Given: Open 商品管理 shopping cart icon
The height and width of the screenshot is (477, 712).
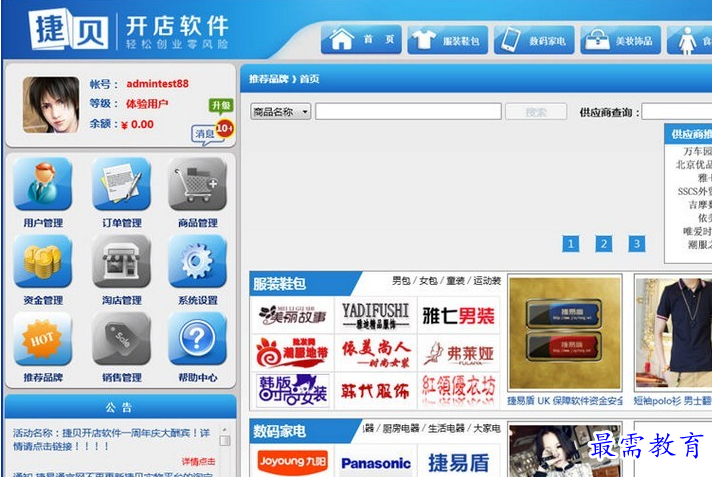Looking at the screenshot, I should pyautogui.click(x=198, y=184).
